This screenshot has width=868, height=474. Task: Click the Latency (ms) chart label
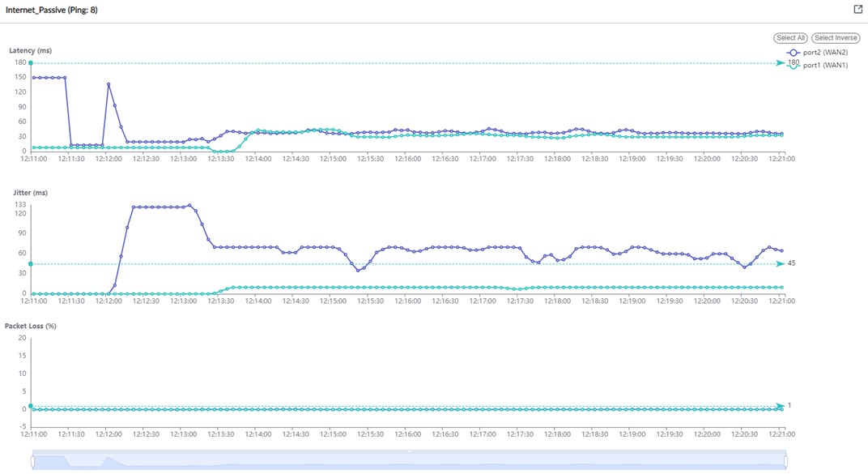(x=30, y=50)
